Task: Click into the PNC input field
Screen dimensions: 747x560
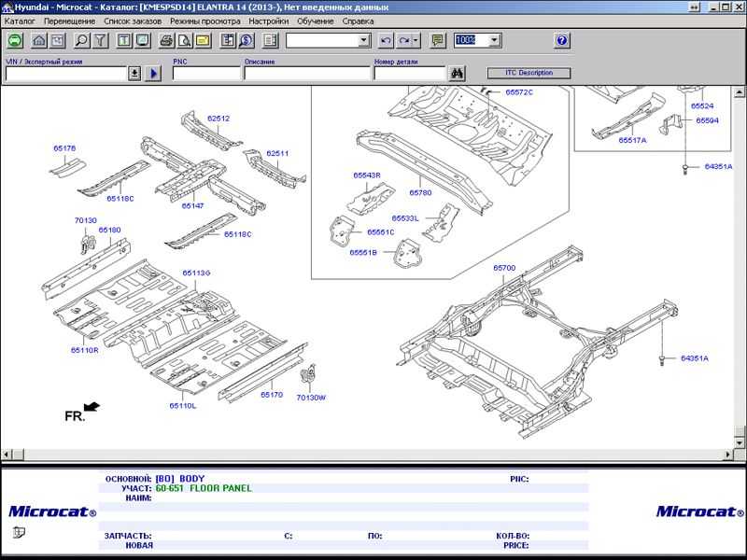Action: click(x=206, y=74)
